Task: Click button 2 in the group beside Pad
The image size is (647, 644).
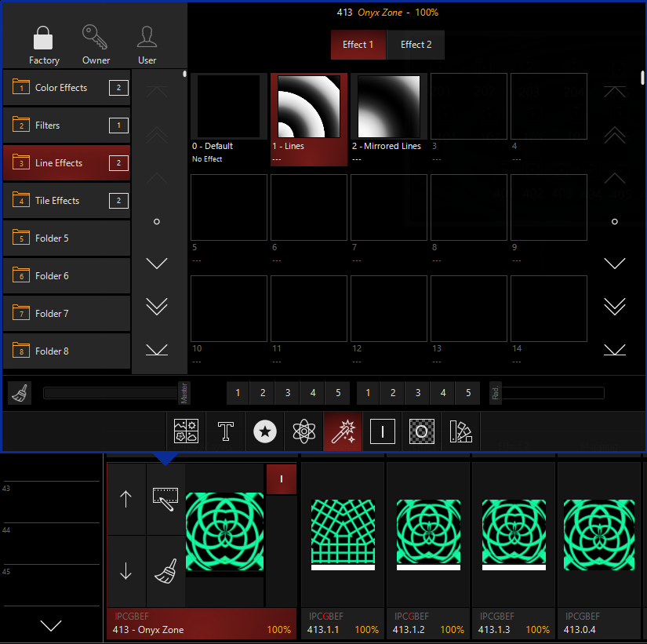Action: click(x=393, y=392)
